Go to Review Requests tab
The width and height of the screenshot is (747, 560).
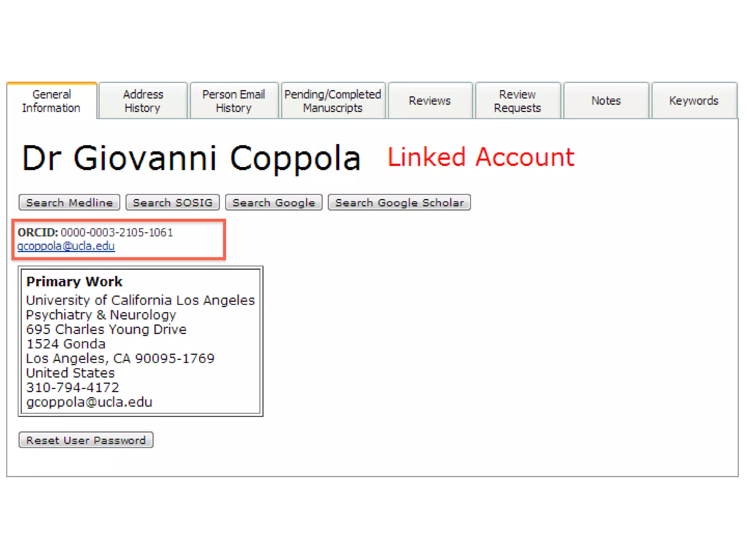click(x=517, y=101)
